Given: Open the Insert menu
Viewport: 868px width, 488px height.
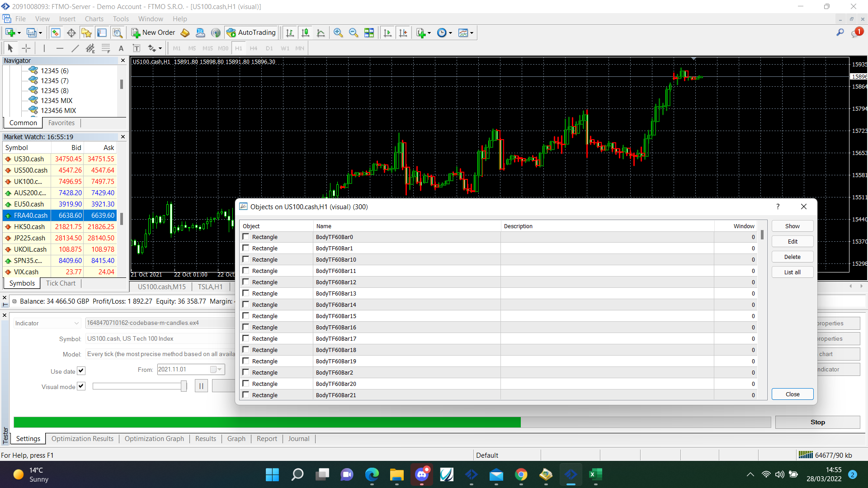Looking at the screenshot, I should pos(67,19).
